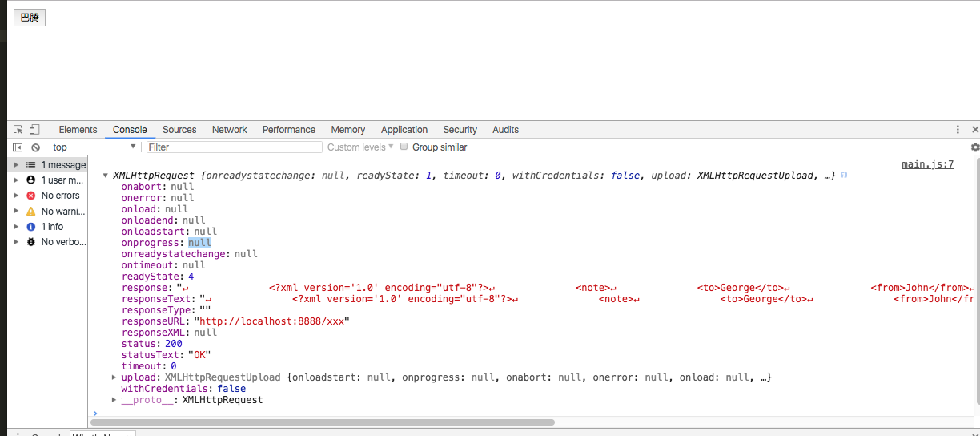Screen dimensions: 980x436
Task: Expand the __proto__ property
Action: (114, 400)
